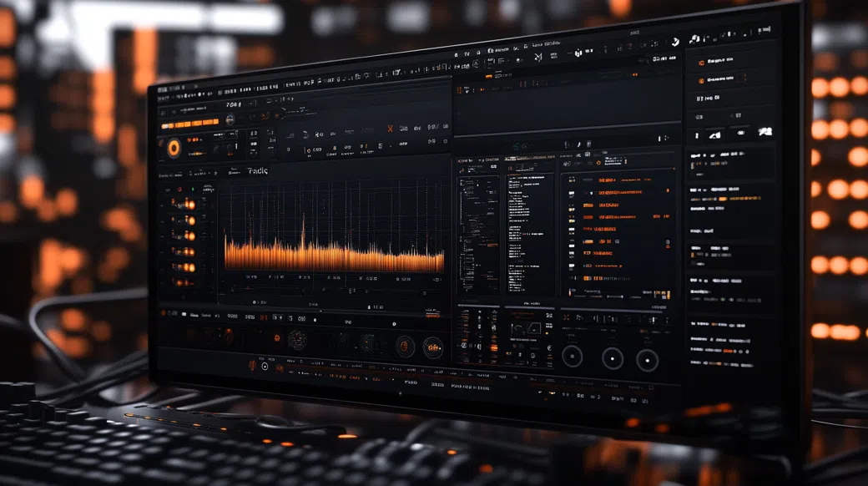Click the orange-ringed circular knob below the waveform
This screenshot has width=868, height=486.
(405, 345)
